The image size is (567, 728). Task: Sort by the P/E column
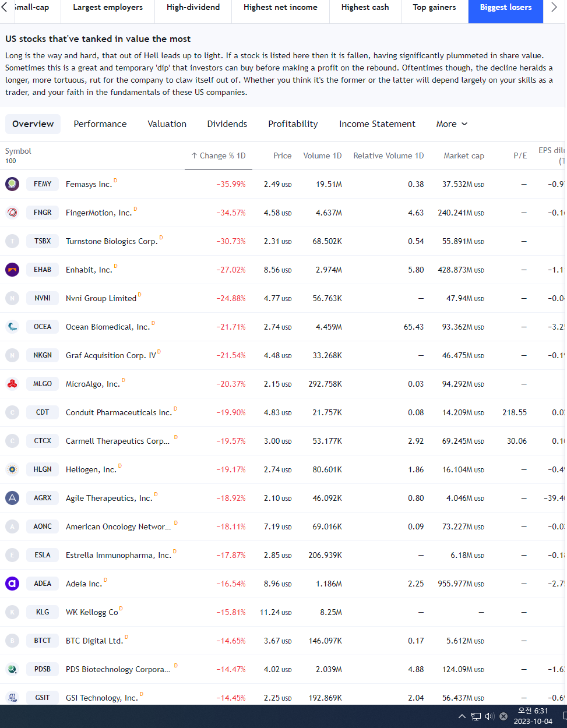[520, 156]
